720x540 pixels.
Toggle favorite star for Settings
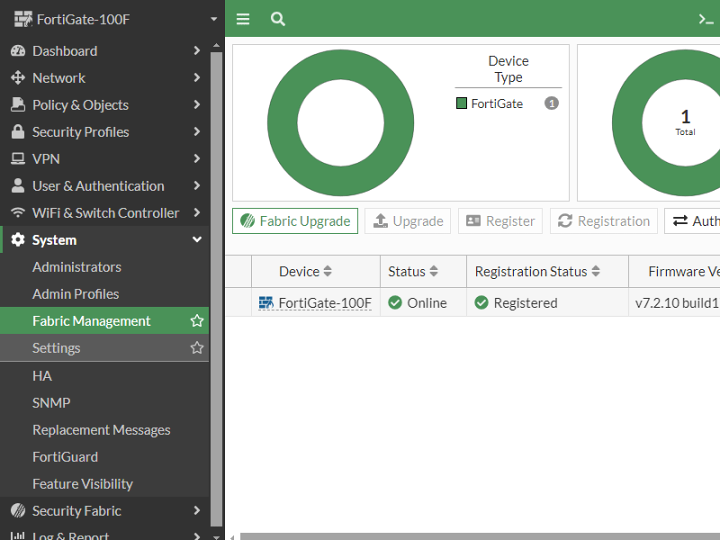point(197,348)
